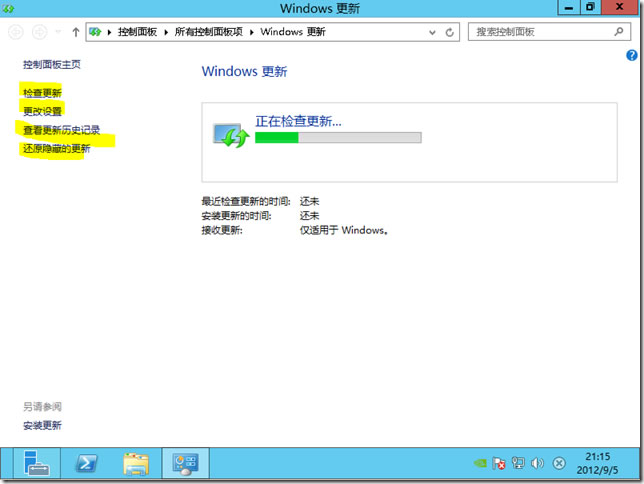644x484 pixels.
Task: Click the Control Panel taskbar icon
Action: click(x=186, y=464)
